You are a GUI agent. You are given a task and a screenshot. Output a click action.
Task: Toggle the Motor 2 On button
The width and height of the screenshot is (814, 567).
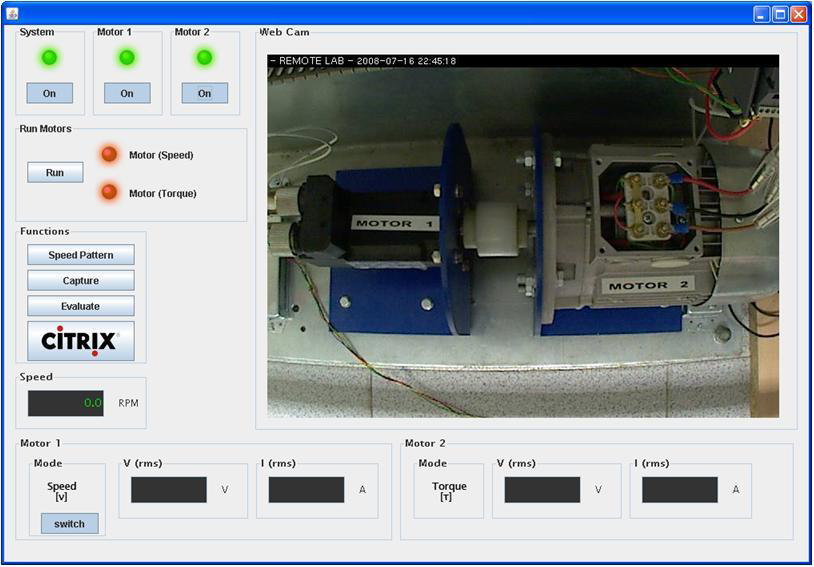[x=204, y=93]
